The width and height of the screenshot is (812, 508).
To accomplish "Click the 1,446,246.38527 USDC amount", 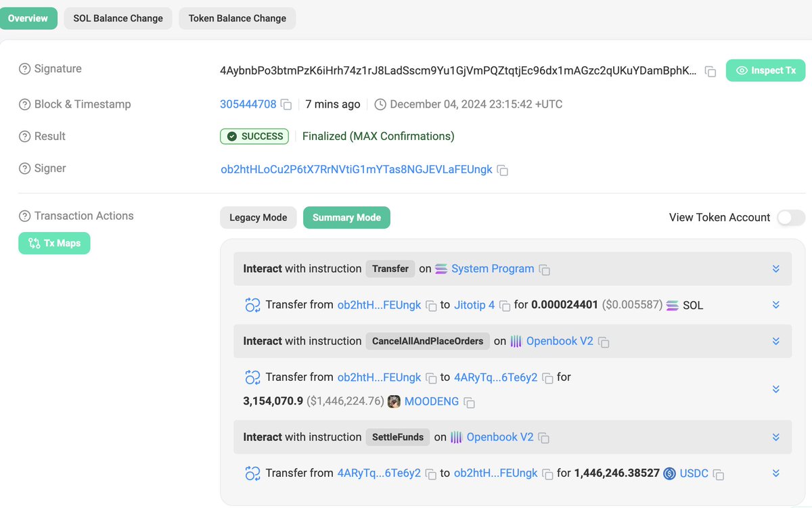I will [x=616, y=474].
